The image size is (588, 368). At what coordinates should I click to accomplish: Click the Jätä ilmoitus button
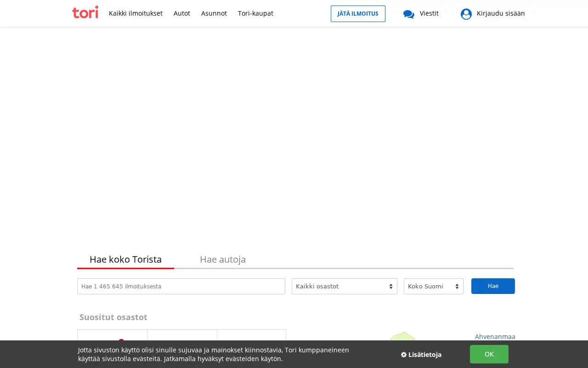[358, 14]
